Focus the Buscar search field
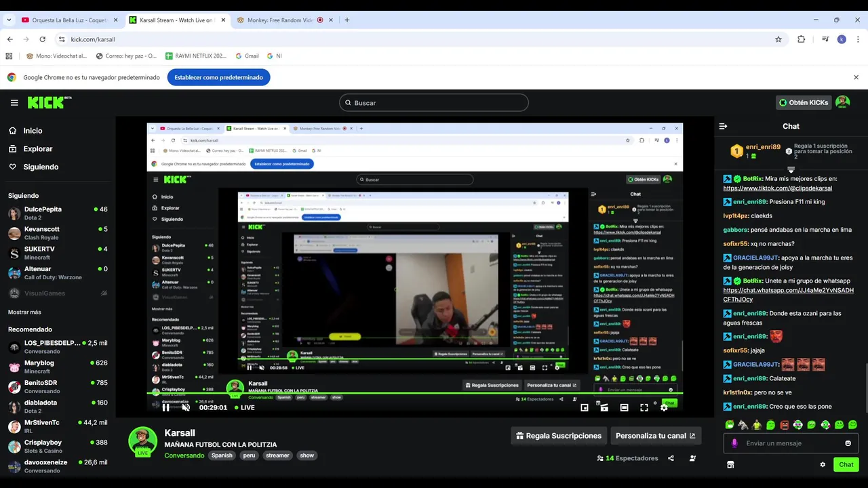868x488 pixels. [434, 102]
